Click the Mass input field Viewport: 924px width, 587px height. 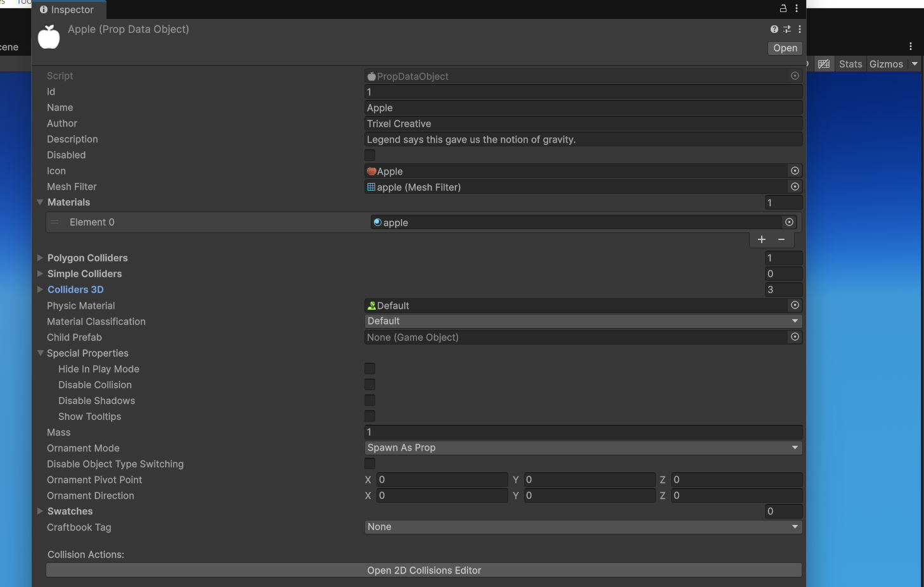(x=584, y=432)
